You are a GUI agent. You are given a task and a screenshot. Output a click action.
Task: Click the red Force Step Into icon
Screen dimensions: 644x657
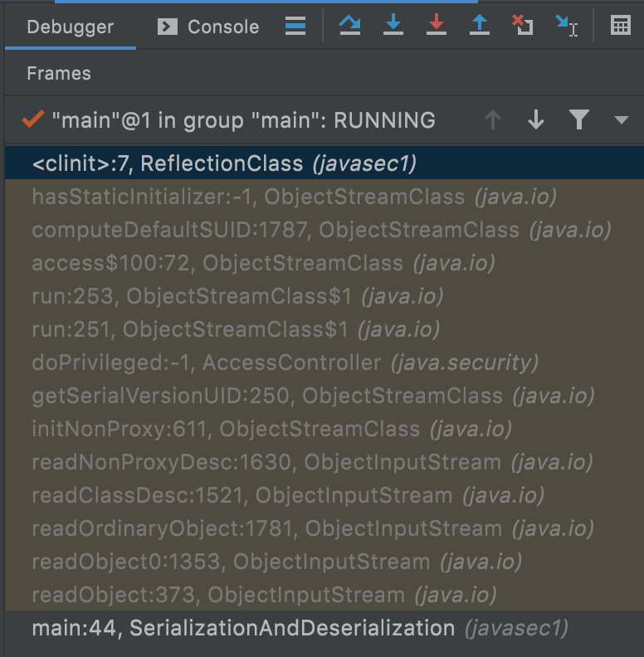tap(437, 26)
